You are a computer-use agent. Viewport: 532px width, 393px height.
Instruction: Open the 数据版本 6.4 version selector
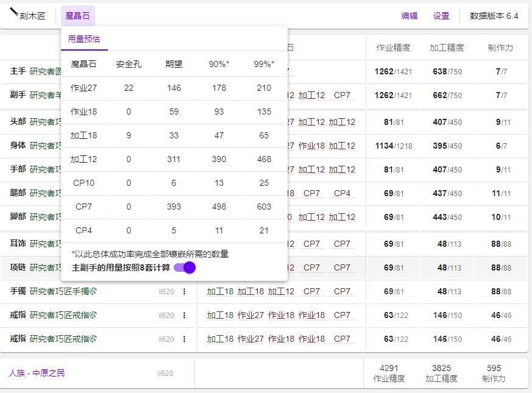point(494,16)
